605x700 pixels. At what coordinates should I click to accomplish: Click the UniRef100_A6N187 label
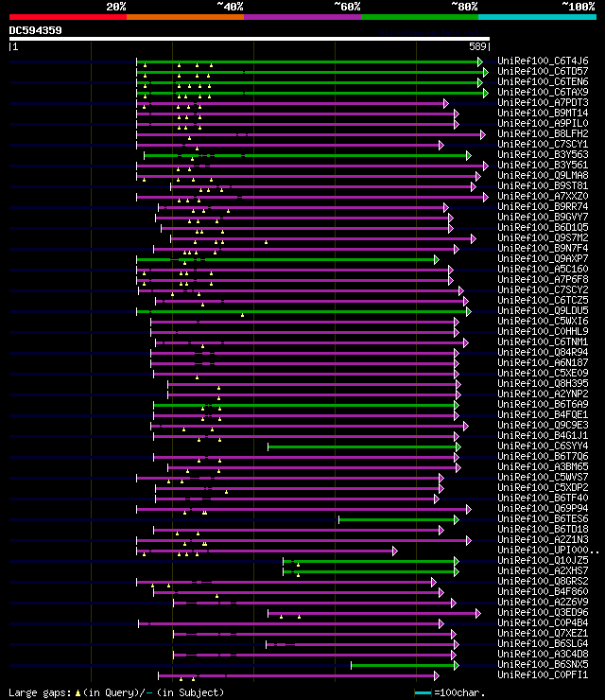543,362
